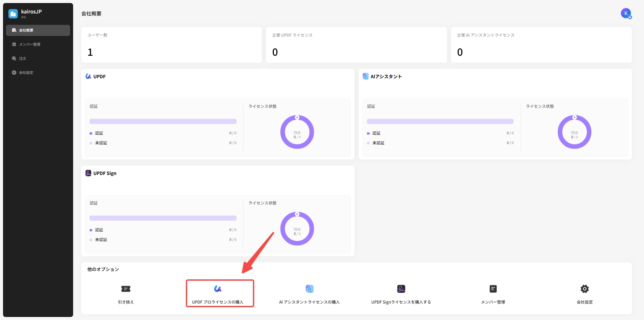Select UPDF プロライセンスの購入 label
Image resolution: width=644 pixels, height=320 pixels.
click(x=218, y=302)
